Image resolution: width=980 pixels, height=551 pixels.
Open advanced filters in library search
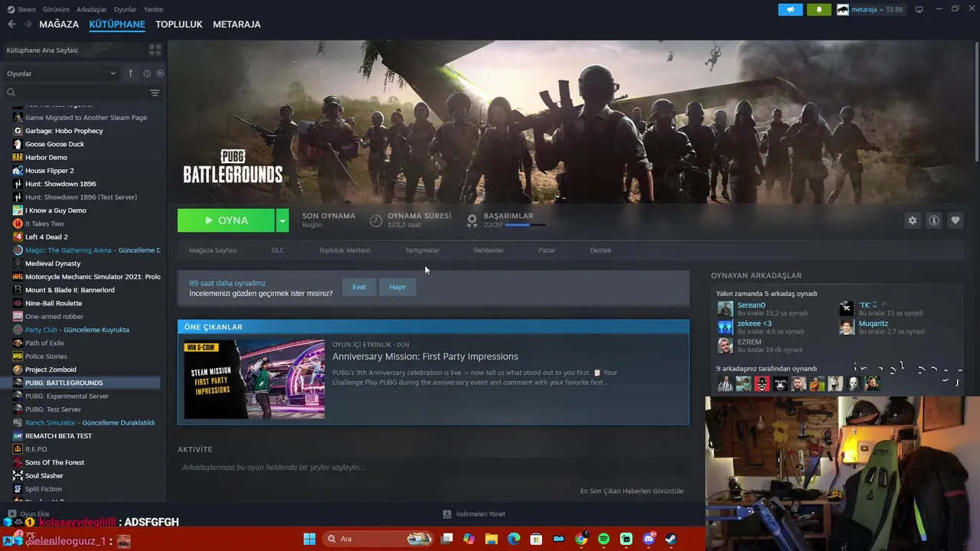click(155, 93)
